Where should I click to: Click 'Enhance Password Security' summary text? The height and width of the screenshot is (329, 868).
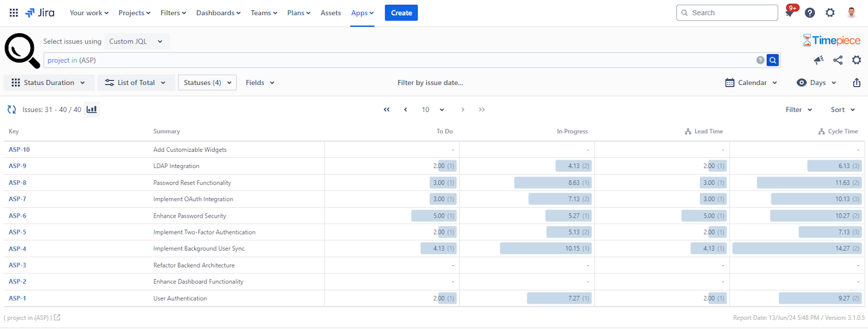click(x=191, y=216)
